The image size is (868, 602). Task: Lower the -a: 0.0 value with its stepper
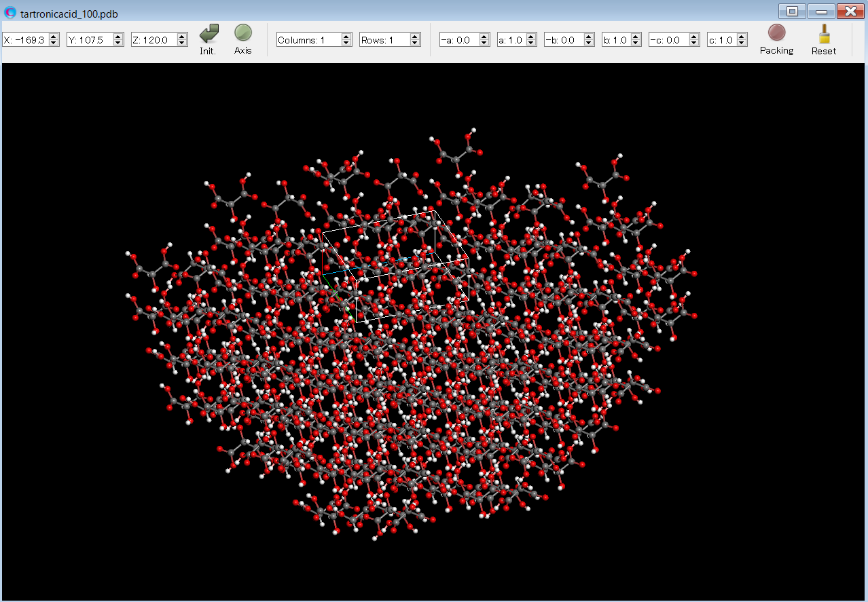click(484, 43)
